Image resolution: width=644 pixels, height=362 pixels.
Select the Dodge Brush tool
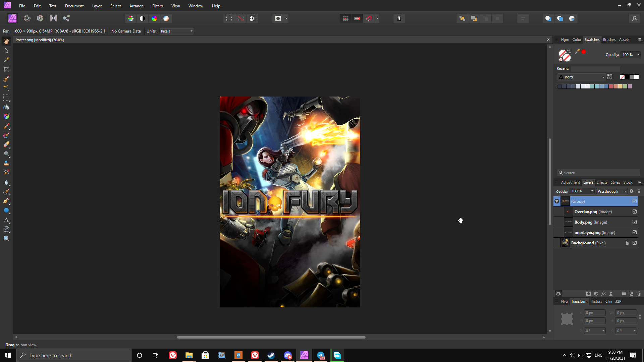pos(6,154)
